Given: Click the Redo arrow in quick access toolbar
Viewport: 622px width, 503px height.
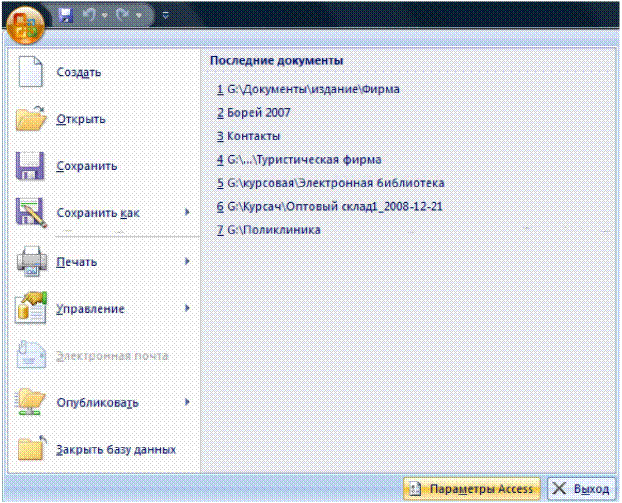Looking at the screenshot, I should click(x=122, y=15).
